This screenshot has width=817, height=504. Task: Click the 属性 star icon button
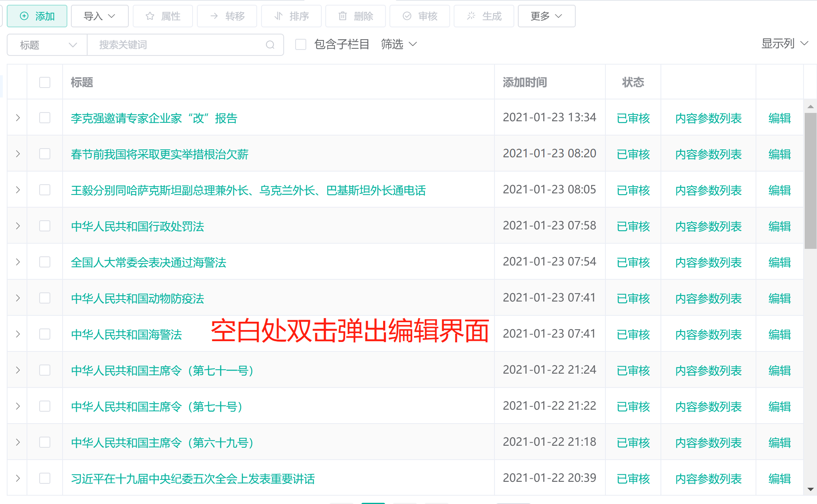coord(163,16)
